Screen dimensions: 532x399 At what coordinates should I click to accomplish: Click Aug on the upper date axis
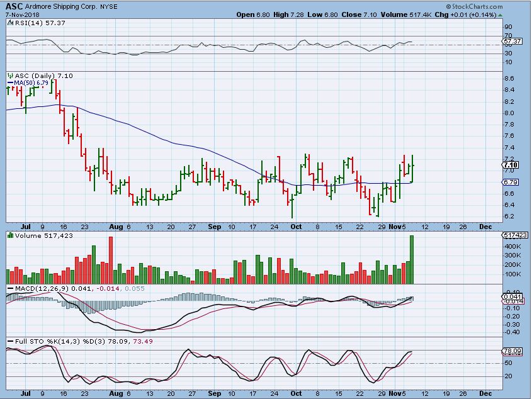(116, 227)
